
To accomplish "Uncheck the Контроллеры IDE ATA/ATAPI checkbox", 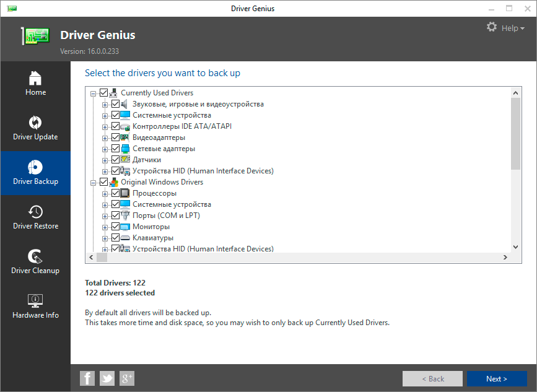I will tap(115, 126).
